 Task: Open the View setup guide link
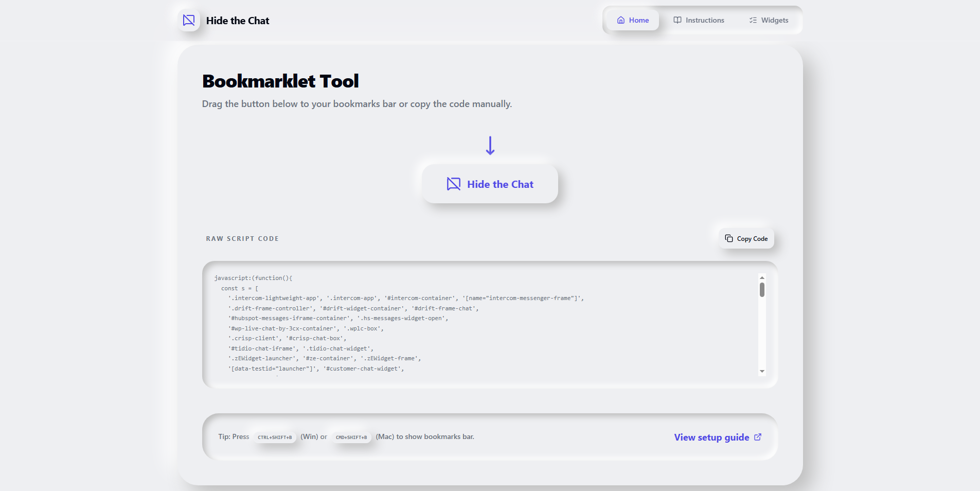coord(711,437)
